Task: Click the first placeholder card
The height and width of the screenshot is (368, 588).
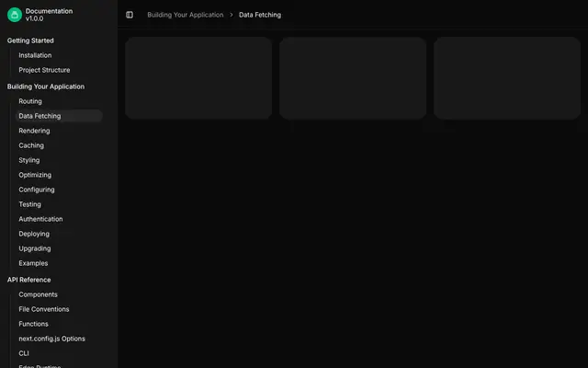Action: (x=198, y=78)
